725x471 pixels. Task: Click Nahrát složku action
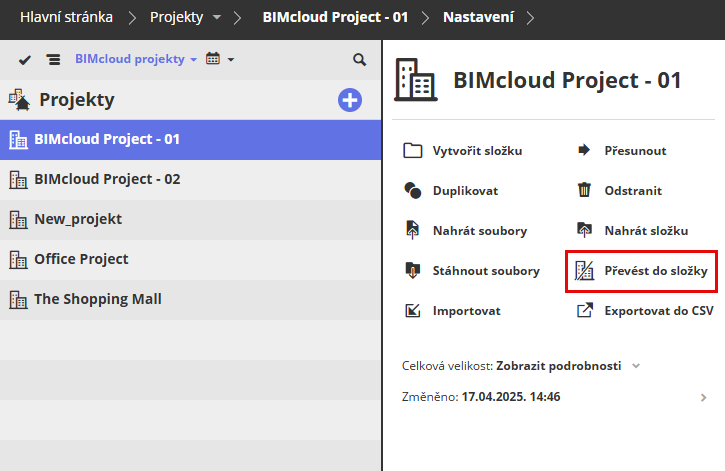646,231
